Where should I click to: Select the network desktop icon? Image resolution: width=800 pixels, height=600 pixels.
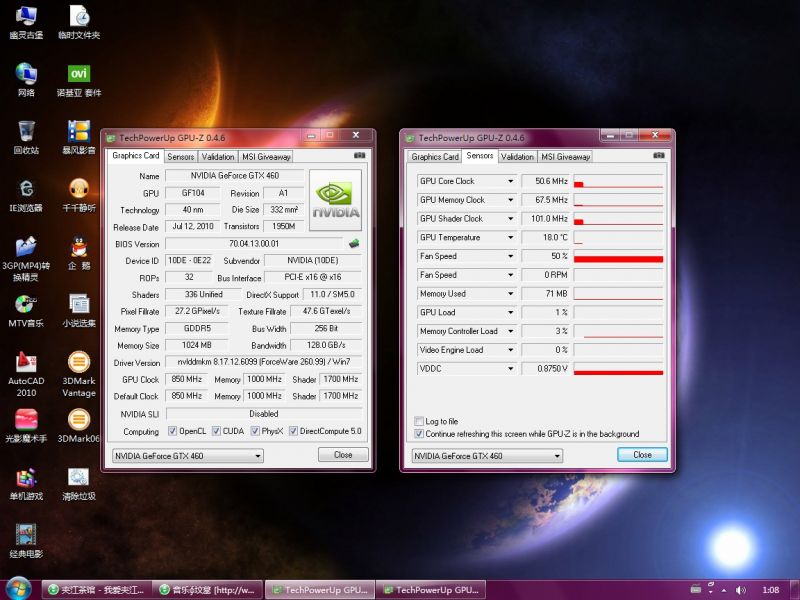pyautogui.click(x=26, y=81)
